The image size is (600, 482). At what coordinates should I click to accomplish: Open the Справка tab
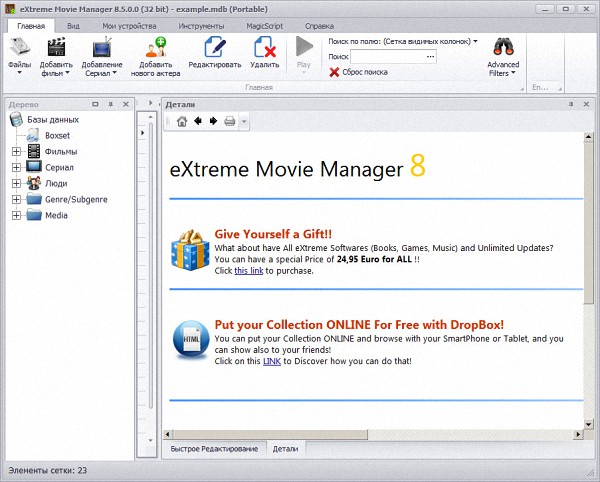320,26
